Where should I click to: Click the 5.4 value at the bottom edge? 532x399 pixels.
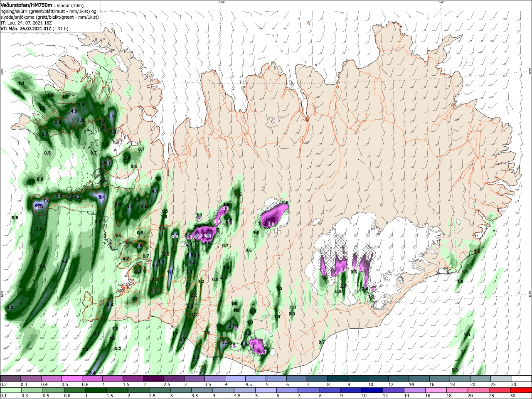click(93, 372)
